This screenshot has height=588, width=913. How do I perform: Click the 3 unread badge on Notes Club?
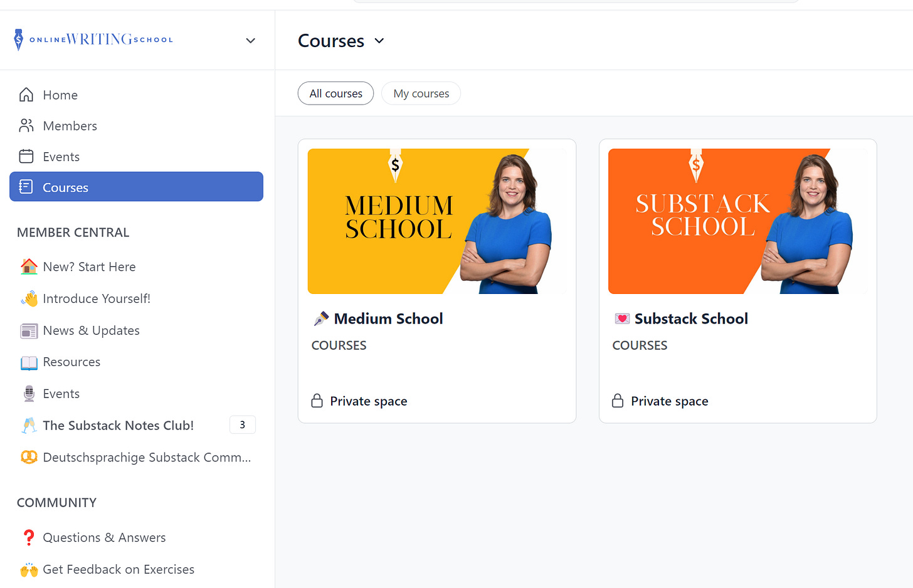[243, 424]
